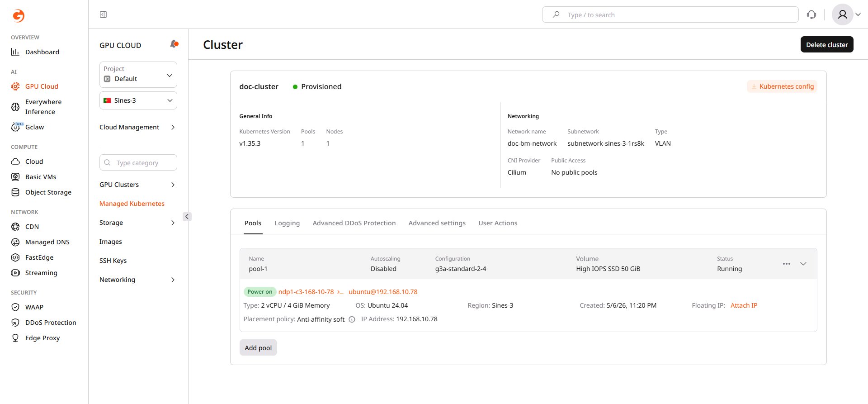Open the Project Default dropdown

(x=138, y=75)
